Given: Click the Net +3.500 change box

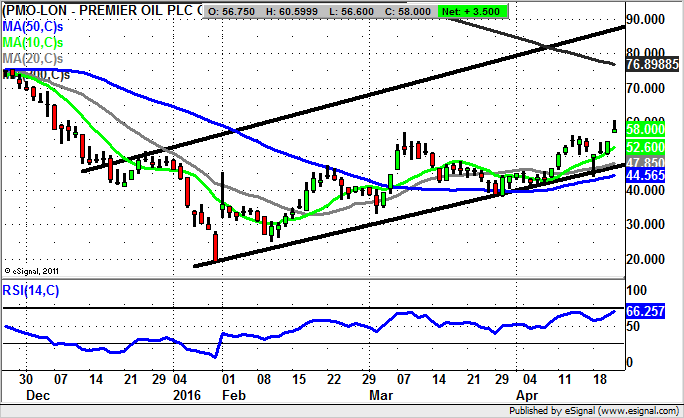Looking at the screenshot, I should (472, 11).
